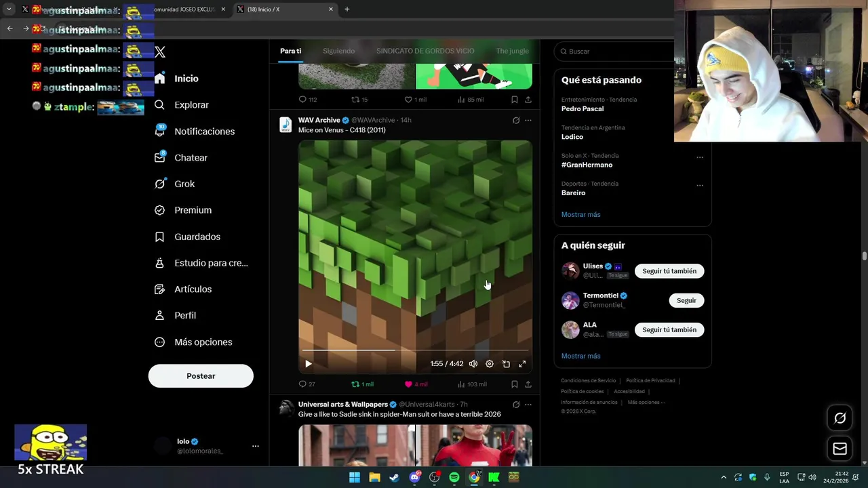
Task: Open lolo account menu three dots
Action: (256, 446)
